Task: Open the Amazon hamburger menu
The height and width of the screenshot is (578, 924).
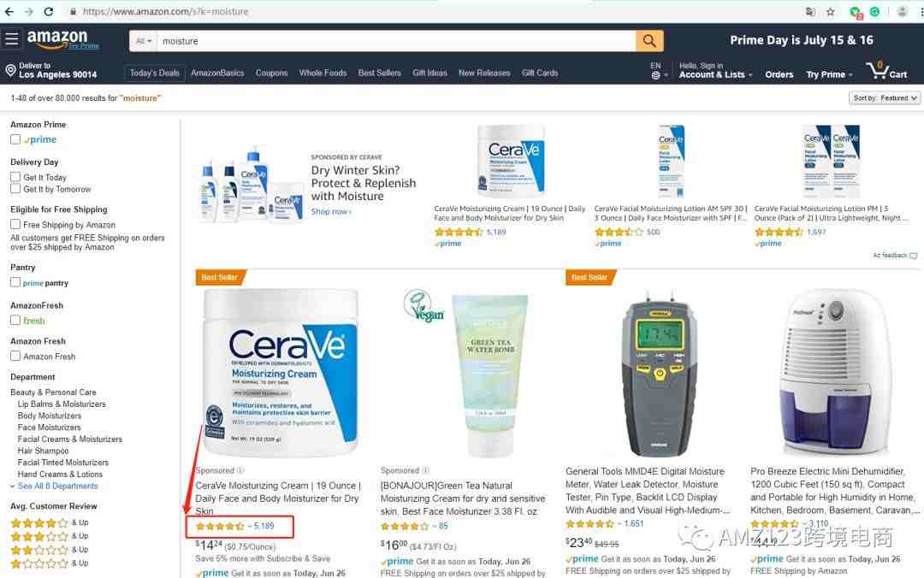Action: click(x=11, y=39)
